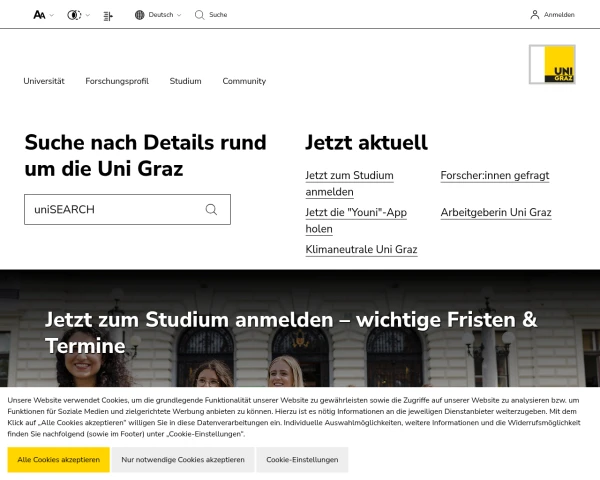Open the 'Klimaneutrale Uni Graz' link
Image resolution: width=600 pixels, height=480 pixels.
361,250
